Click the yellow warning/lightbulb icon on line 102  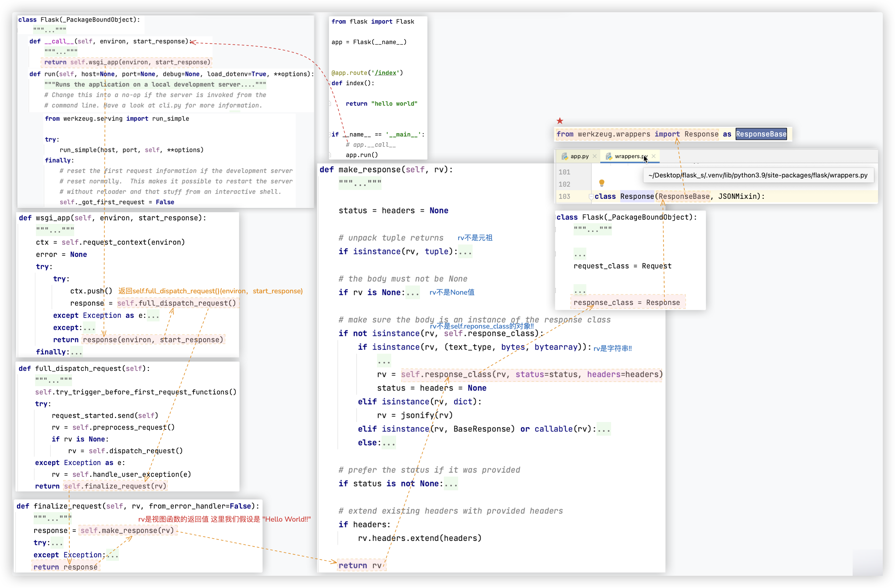(x=601, y=183)
